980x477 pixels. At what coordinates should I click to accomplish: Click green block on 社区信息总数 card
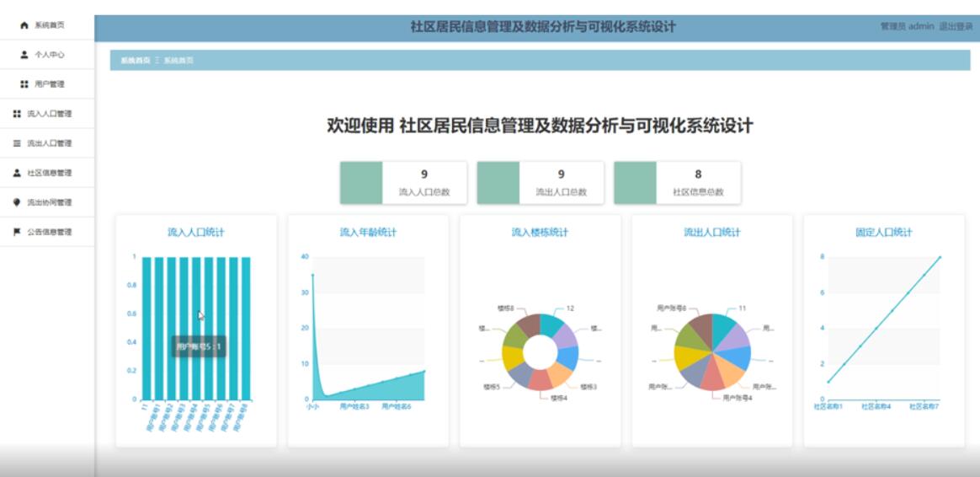coord(635,183)
